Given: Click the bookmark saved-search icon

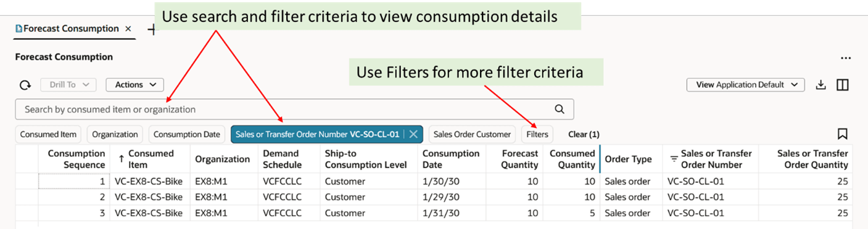Looking at the screenshot, I should tap(843, 134).
